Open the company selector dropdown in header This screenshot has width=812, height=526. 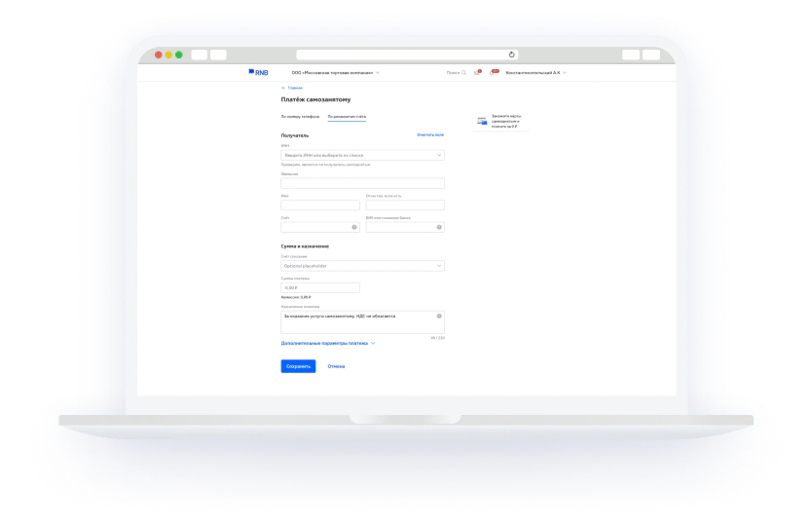pyautogui.click(x=336, y=72)
